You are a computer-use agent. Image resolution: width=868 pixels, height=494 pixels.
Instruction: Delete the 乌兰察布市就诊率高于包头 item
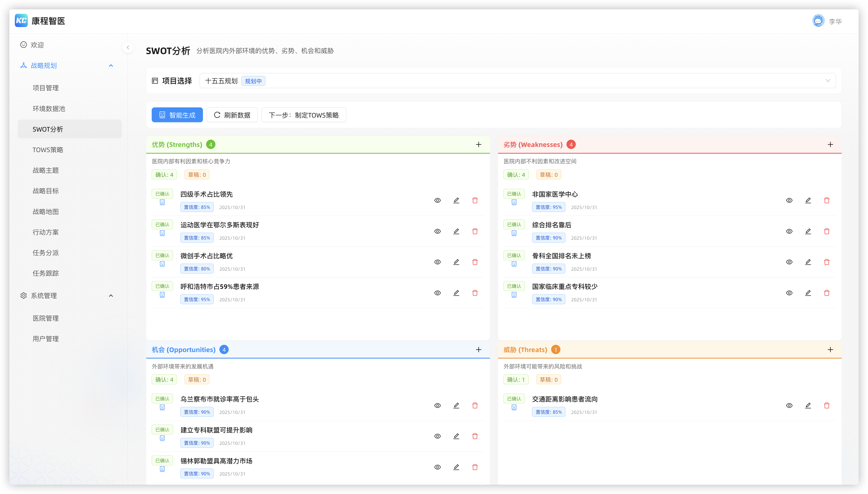[475, 405]
